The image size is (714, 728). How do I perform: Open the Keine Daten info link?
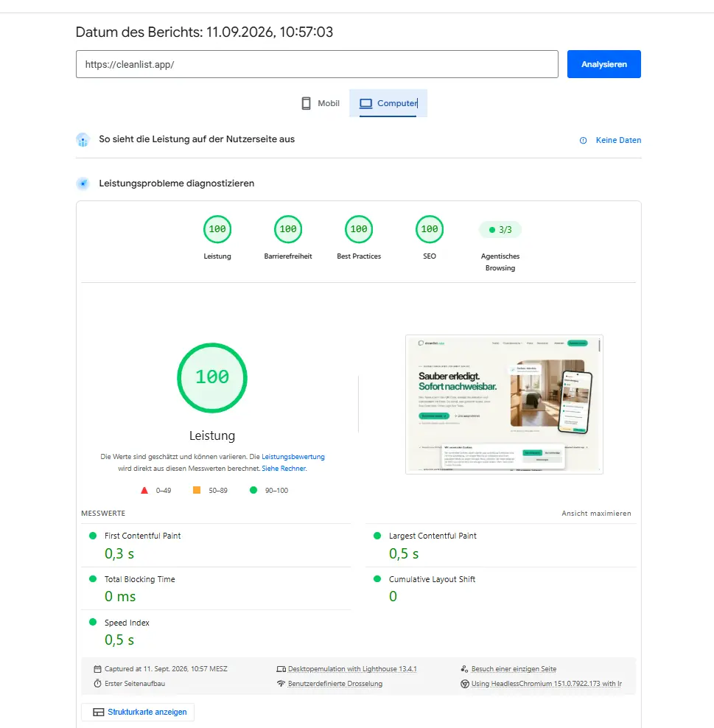click(x=618, y=140)
